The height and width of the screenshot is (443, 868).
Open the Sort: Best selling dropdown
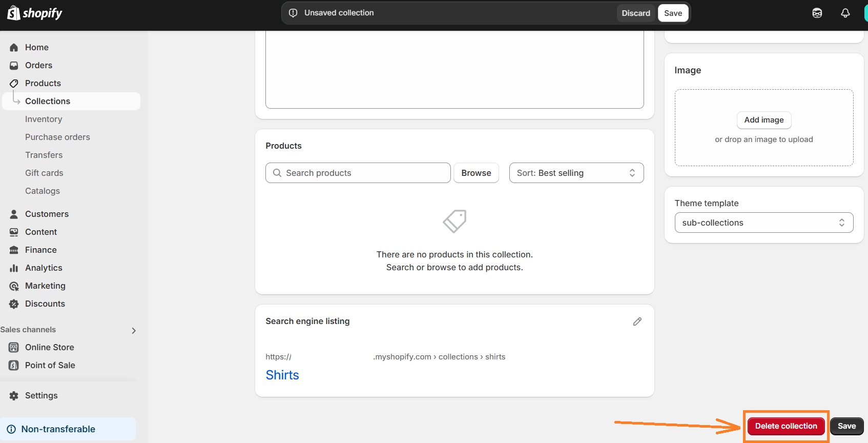coord(576,173)
